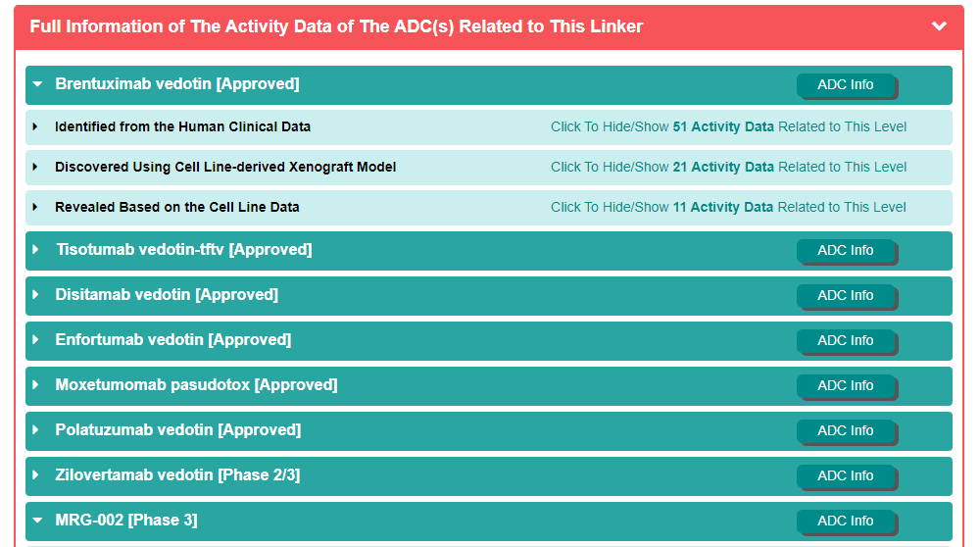The image size is (980, 547).
Task: Expand Cell Line-derived Xenograft Model arrow
Action: click(35, 167)
